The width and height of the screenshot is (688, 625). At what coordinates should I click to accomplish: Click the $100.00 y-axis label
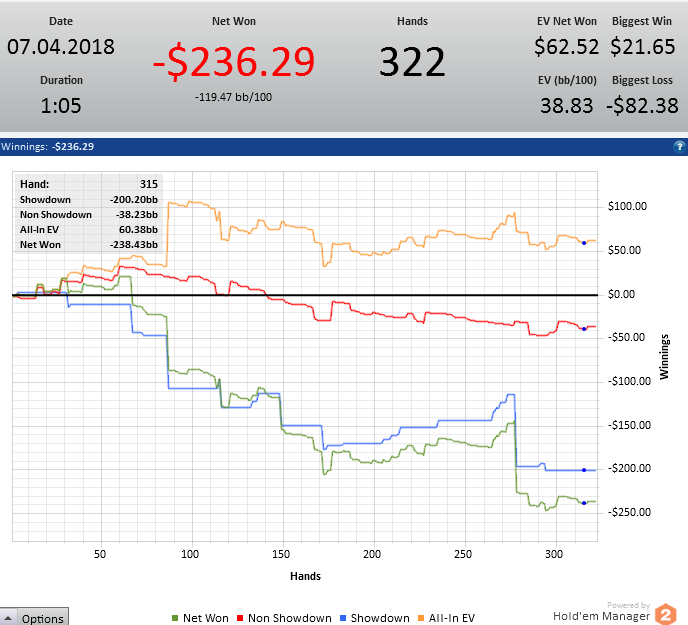pyautogui.click(x=627, y=206)
